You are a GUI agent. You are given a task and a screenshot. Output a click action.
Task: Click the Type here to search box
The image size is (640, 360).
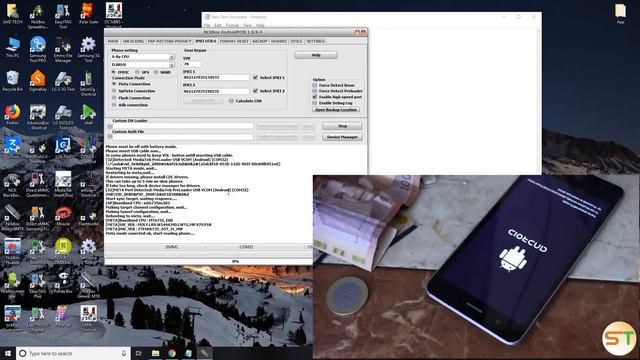click(73, 353)
